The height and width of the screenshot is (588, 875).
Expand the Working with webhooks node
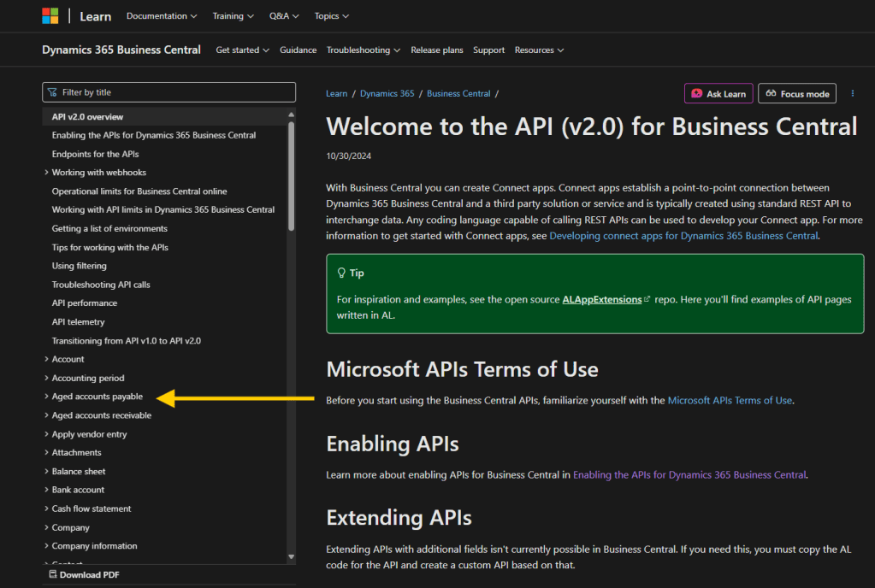coord(46,173)
